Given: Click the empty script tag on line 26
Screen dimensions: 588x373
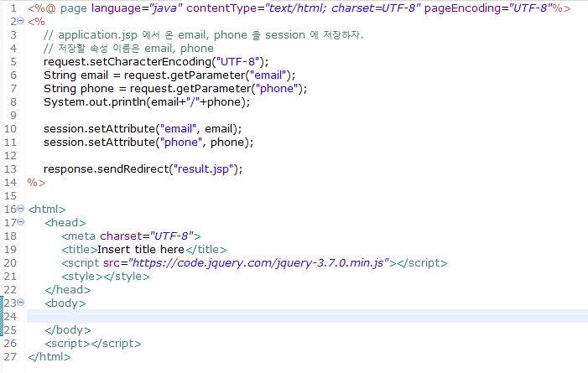Looking at the screenshot, I should [x=93, y=344].
